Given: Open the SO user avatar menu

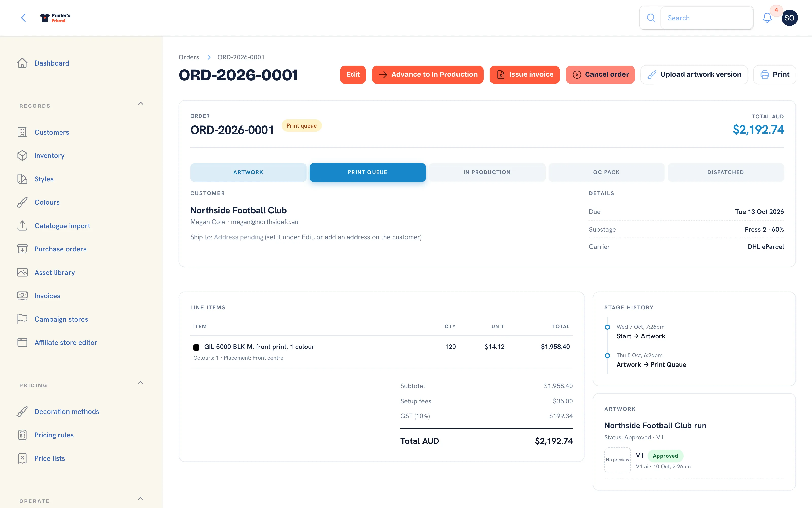Looking at the screenshot, I should pyautogui.click(x=789, y=18).
